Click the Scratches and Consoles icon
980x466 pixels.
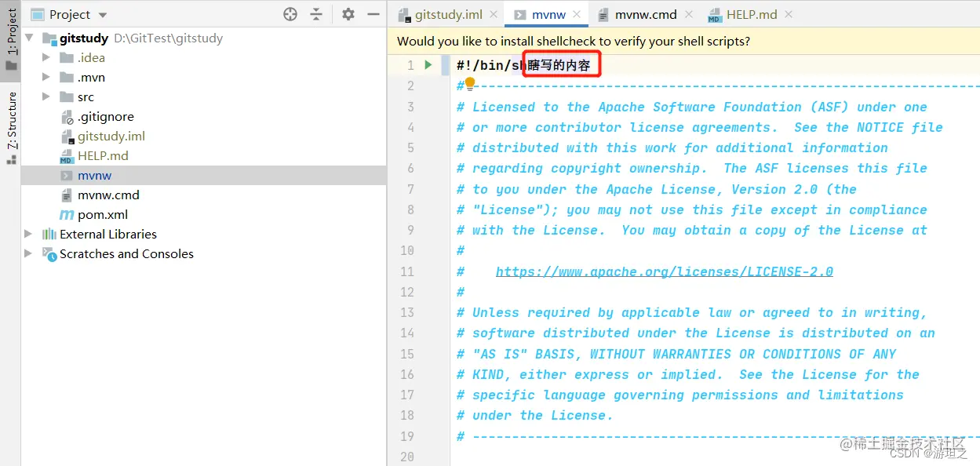click(49, 253)
